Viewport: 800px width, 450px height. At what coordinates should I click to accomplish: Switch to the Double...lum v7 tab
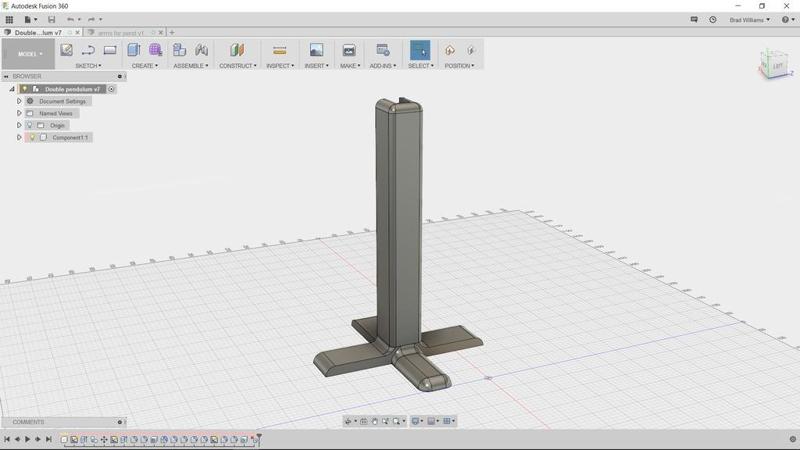38,32
